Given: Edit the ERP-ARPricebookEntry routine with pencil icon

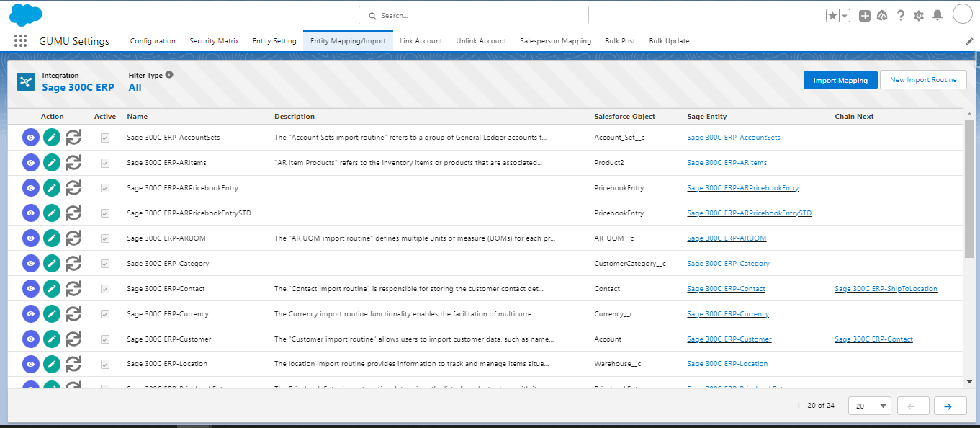Looking at the screenshot, I should pyautogui.click(x=51, y=188).
